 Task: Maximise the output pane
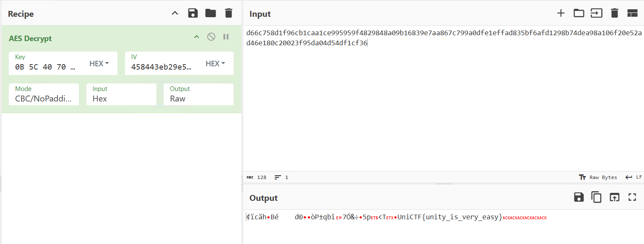tap(632, 197)
